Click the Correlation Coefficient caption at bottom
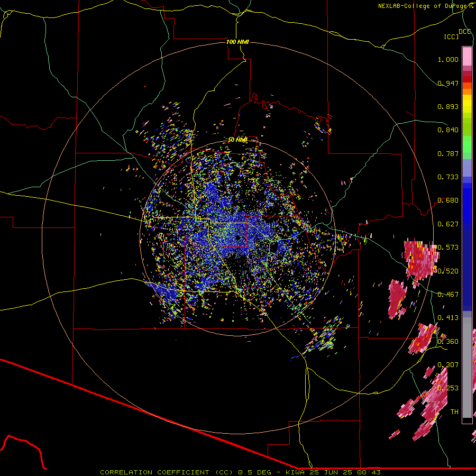The height and width of the screenshot is (476, 476). click(x=240, y=472)
